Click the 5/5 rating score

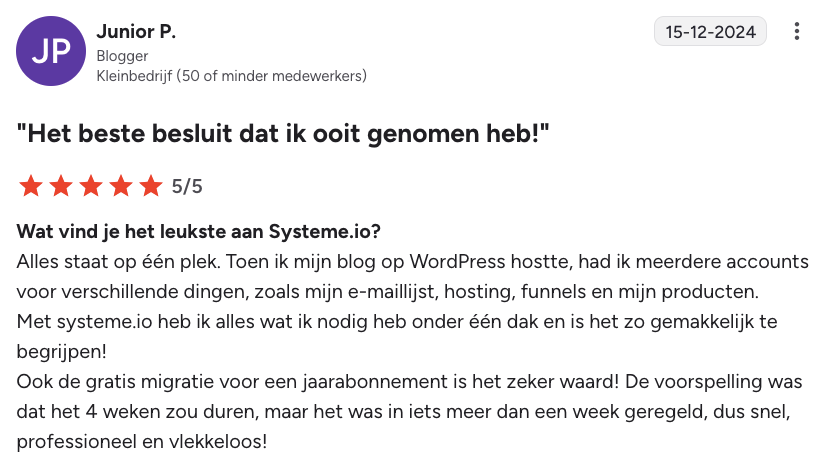point(187,186)
